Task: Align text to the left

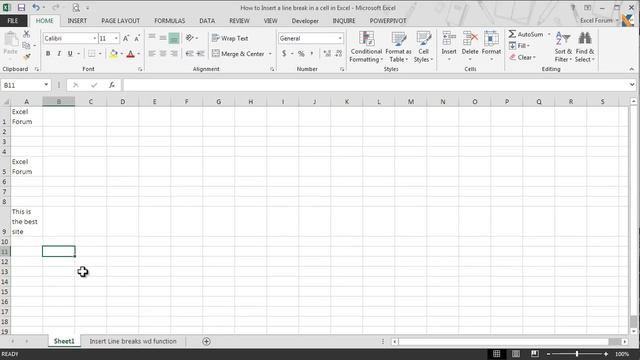Action: pyautogui.click(x=152, y=53)
